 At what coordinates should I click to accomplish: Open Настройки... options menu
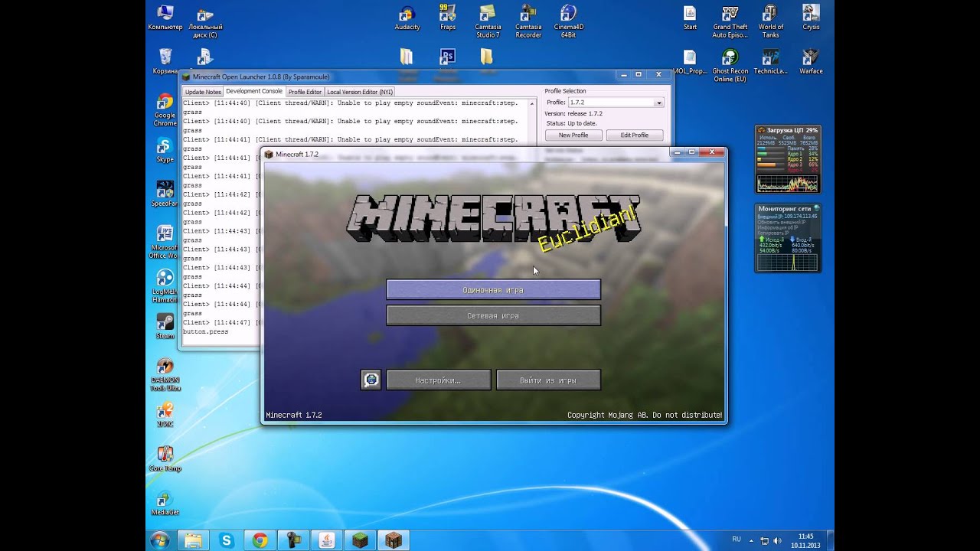tap(438, 380)
